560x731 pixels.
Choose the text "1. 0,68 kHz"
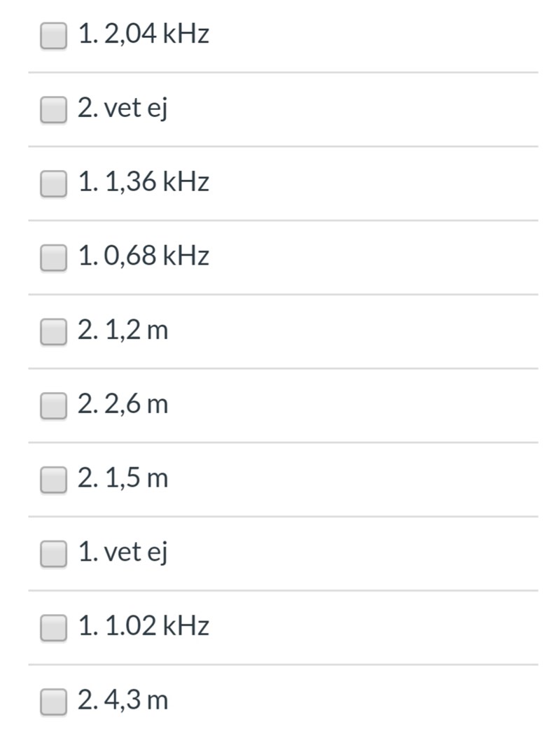click(x=143, y=256)
